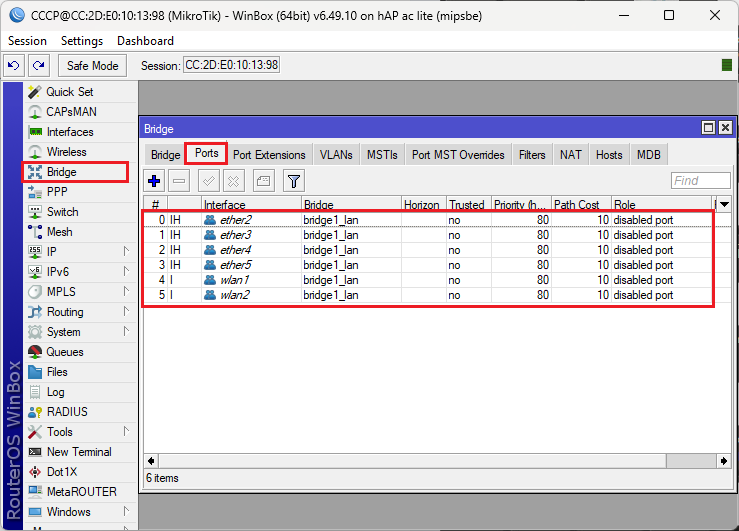The height and width of the screenshot is (531, 739).
Task: Click the Comment button in Bridge toolbar
Action: (264, 181)
